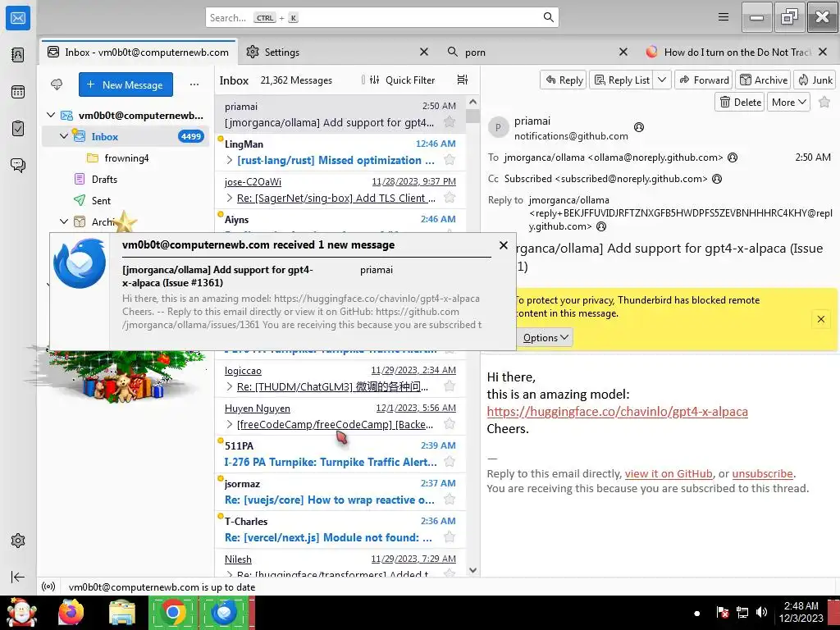Open remote content Options dropdown
Screen dimensions: 840x630
[x=545, y=337]
